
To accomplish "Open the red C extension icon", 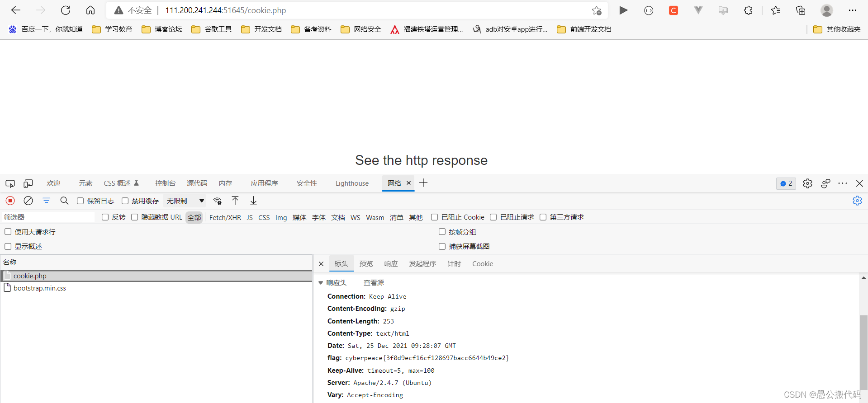I will tap(674, 10).
